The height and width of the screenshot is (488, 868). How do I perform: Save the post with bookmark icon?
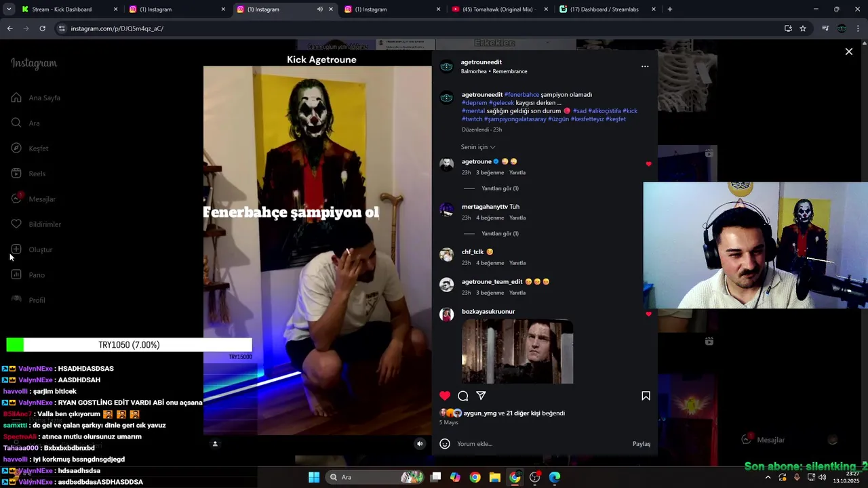click(x=646, y=396)
